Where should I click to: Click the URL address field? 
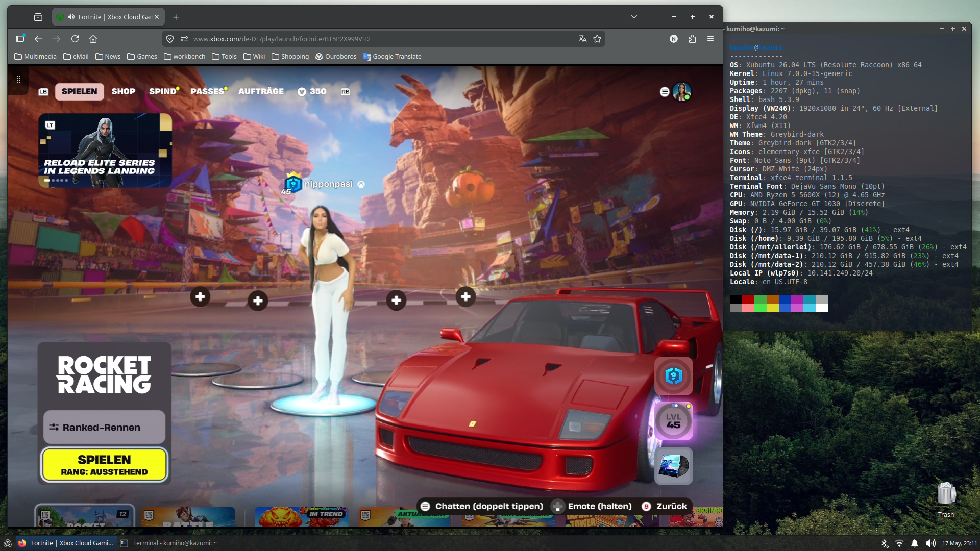(383, 39)
